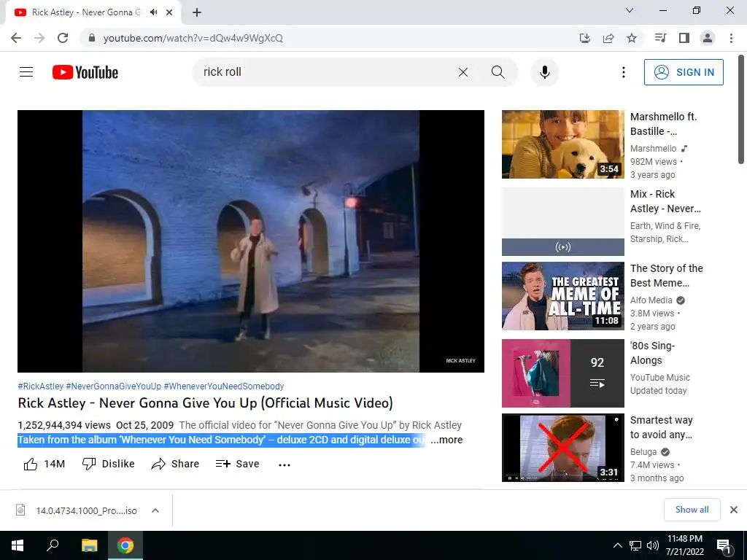This screenshot has width=747, height=560.
Task: Click Show all downloads
Action: (692, 510)
